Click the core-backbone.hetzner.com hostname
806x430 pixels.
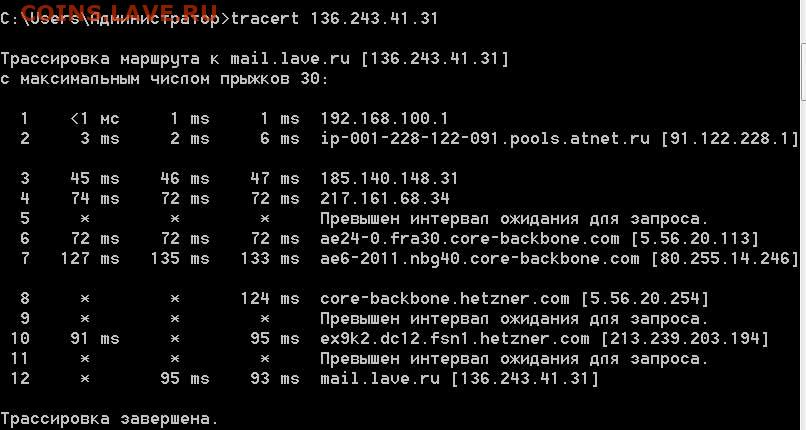[445, 298]
